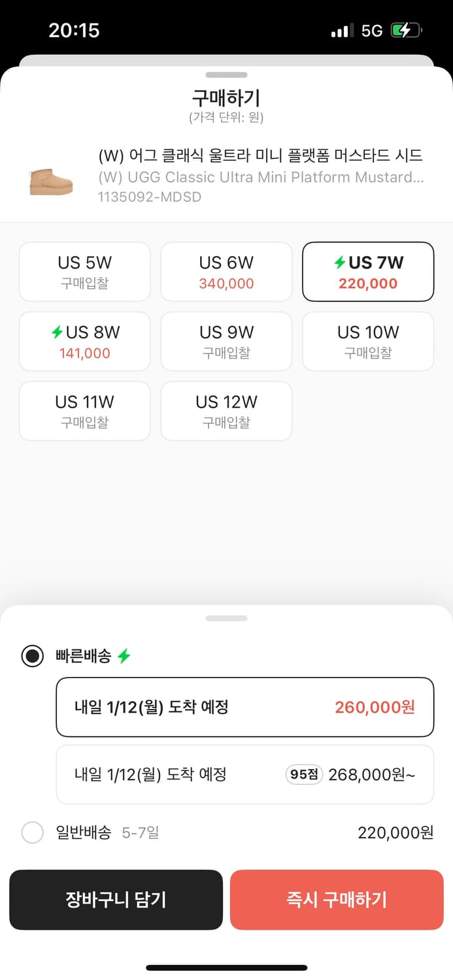
Task: Select the 빠른배송 radio button
Action: [x=32, y=655]
